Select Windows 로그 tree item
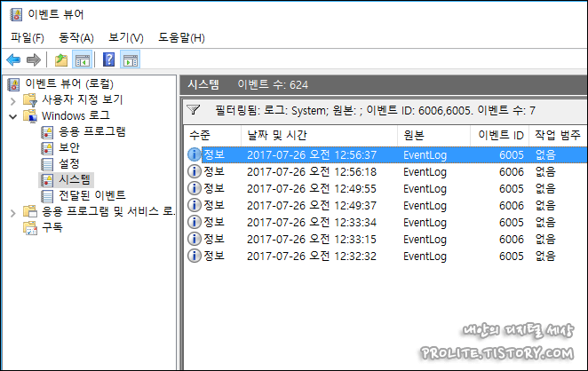588x371 pixels. click(75, 115)
